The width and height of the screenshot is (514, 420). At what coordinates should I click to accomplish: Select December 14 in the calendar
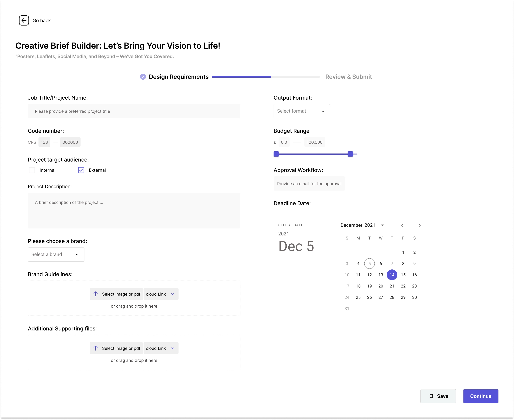click(x=392, y=275)
